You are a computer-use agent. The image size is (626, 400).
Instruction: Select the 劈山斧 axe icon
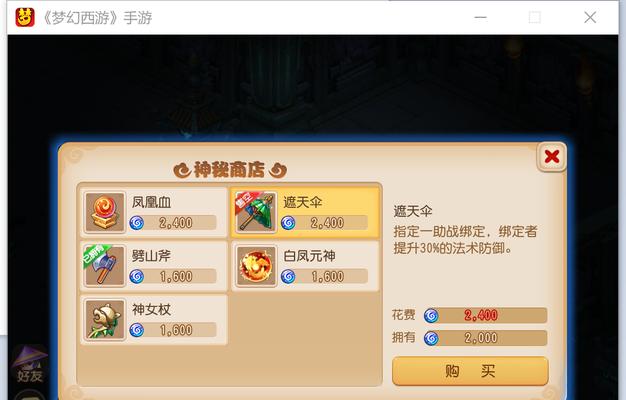click(x=105, y=265)
